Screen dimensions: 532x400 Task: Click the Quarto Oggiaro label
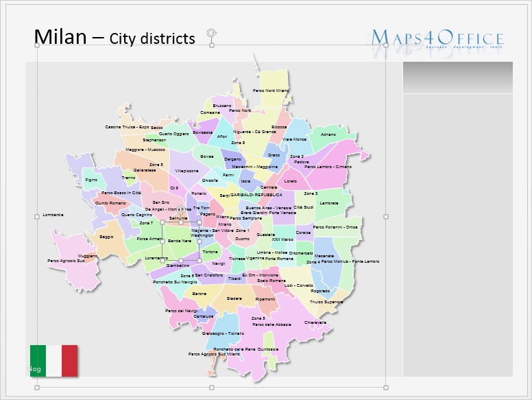pyautogui.click(x=173, y=134)
